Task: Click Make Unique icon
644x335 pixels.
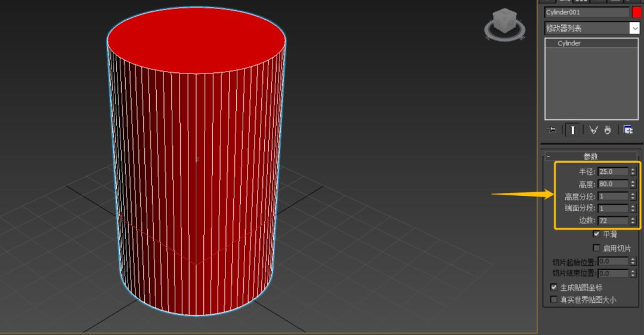Action: (x=593, y=130)
